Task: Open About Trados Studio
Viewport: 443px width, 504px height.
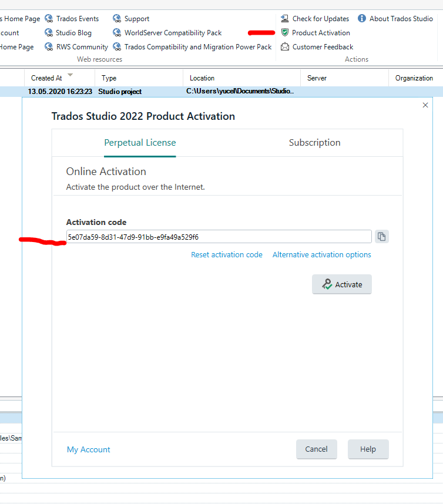Action: (x=401, y=19)
